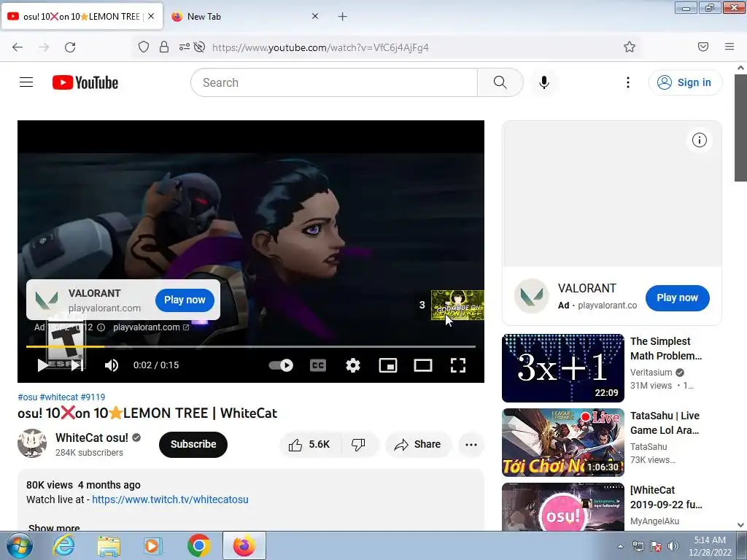Bookmark this page with the star
This screenshot has height=560, width=747.
point(630,47)
